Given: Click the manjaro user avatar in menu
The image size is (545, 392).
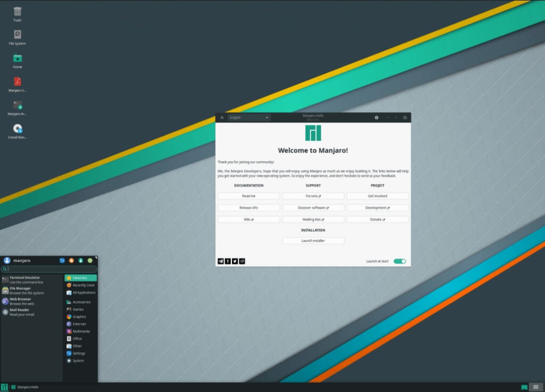Looking at the screenshot, I should click(x=7, y=261).
